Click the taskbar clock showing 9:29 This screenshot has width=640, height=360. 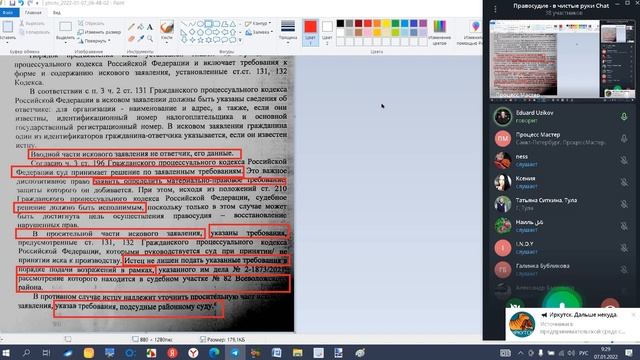pos(606,353)
